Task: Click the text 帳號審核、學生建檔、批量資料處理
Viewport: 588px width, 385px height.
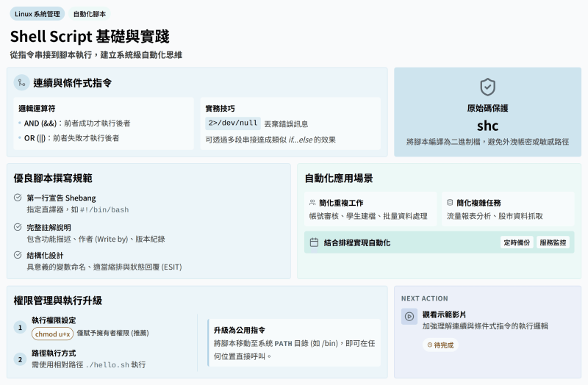Action: pos(368,216)
